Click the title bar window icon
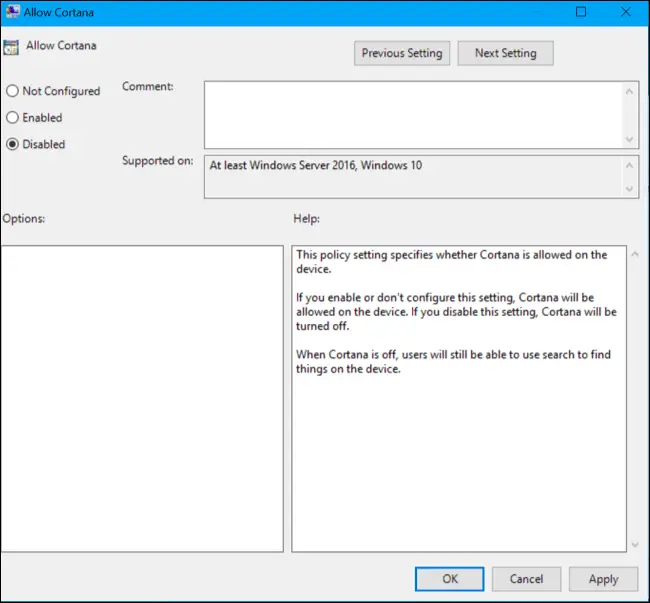 tap(12, 12)
